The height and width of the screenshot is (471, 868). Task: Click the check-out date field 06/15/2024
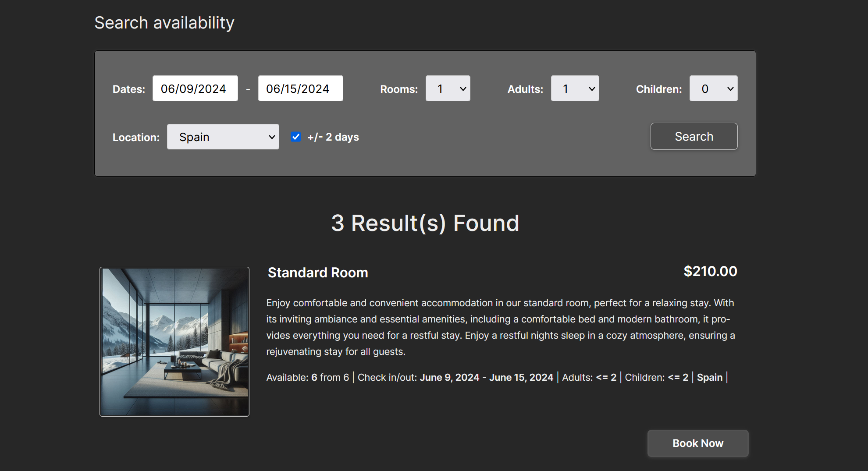click(x=300, y=89)
